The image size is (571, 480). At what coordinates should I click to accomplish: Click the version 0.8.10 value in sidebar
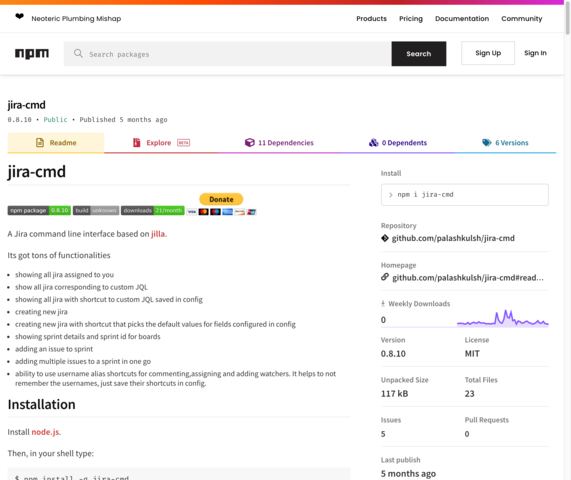coord(393,354)
